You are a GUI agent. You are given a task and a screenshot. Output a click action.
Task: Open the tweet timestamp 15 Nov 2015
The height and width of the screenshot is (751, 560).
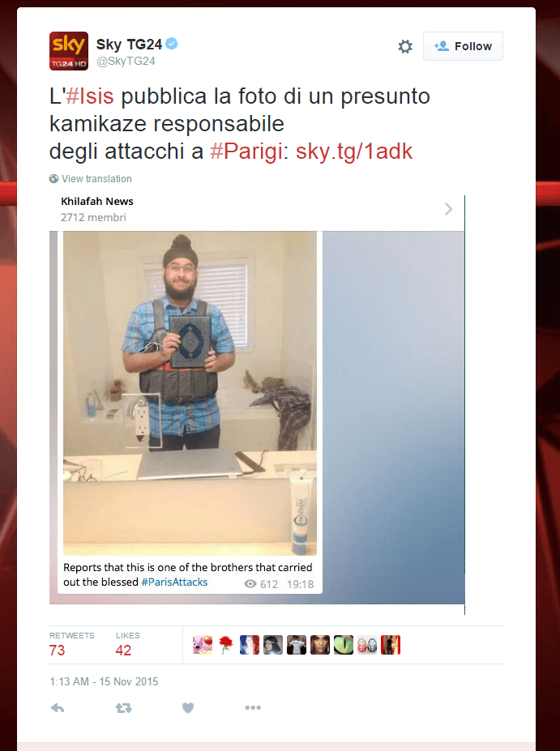(104, 681)
